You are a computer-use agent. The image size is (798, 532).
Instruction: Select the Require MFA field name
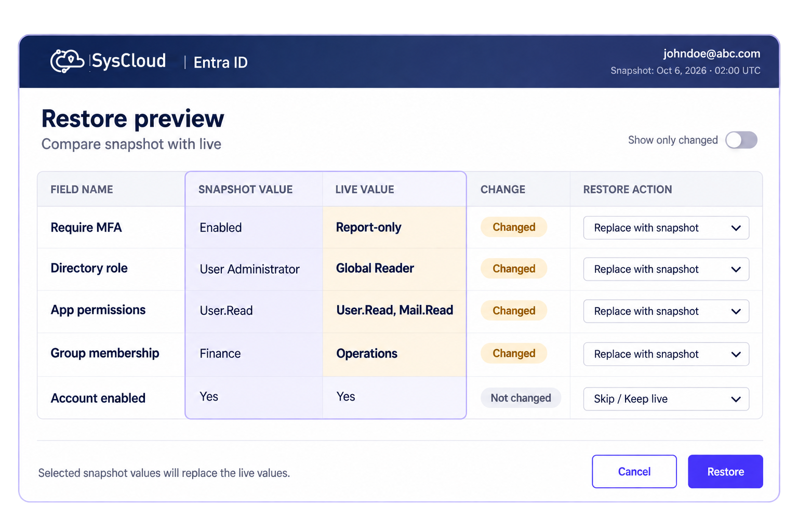[x=86, y=228]
